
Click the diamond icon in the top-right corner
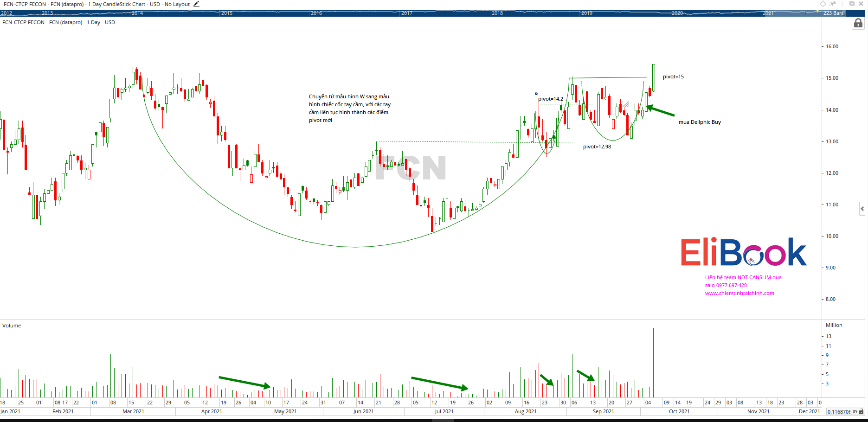pyautogui.click(x=823, y=4)
